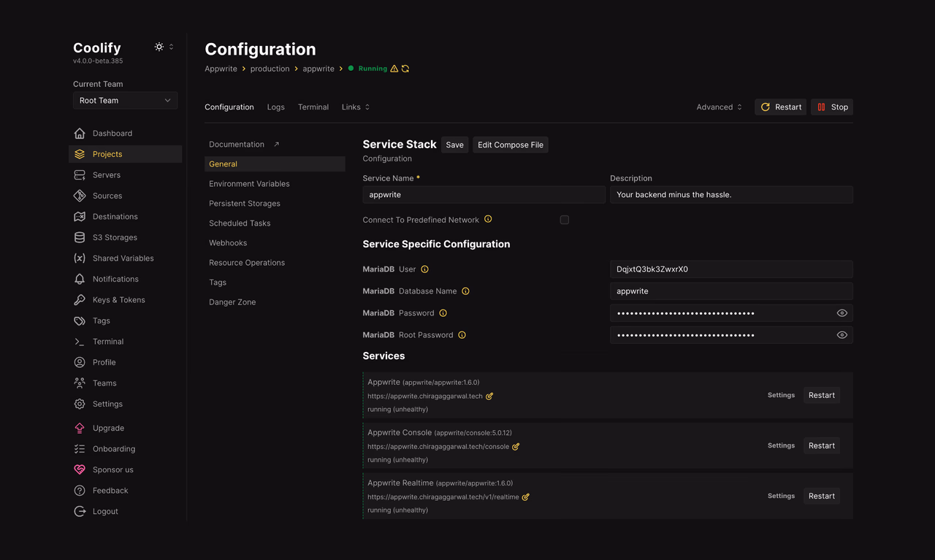Select the Configuration tab
Image resolution: width=935 pixels, height=560 pixels.
pos(229,107)
